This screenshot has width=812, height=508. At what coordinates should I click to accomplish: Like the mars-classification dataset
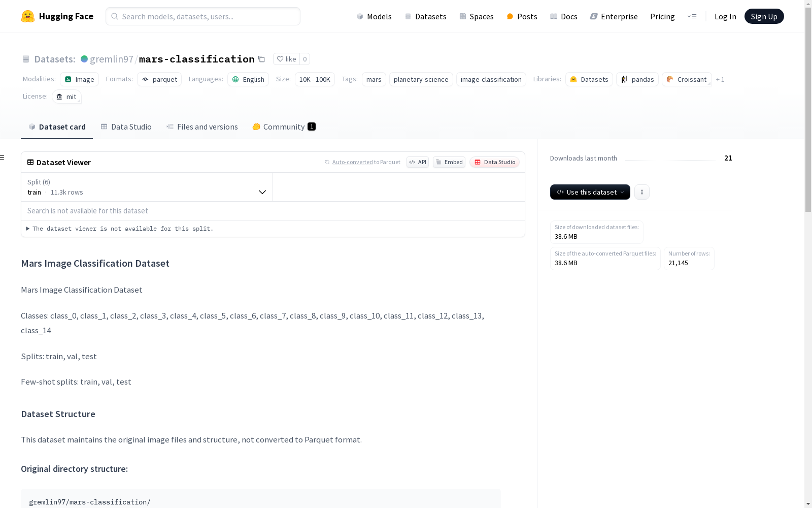286,59
